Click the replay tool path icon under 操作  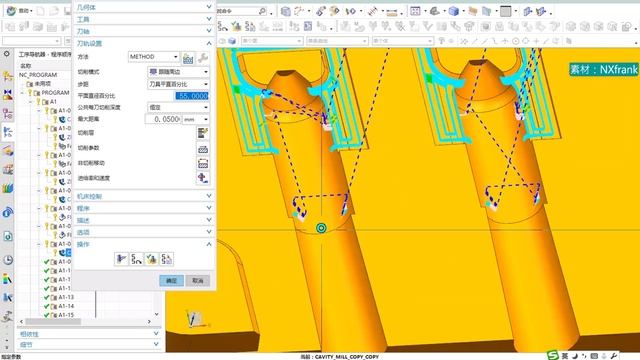tap(136, 259)
